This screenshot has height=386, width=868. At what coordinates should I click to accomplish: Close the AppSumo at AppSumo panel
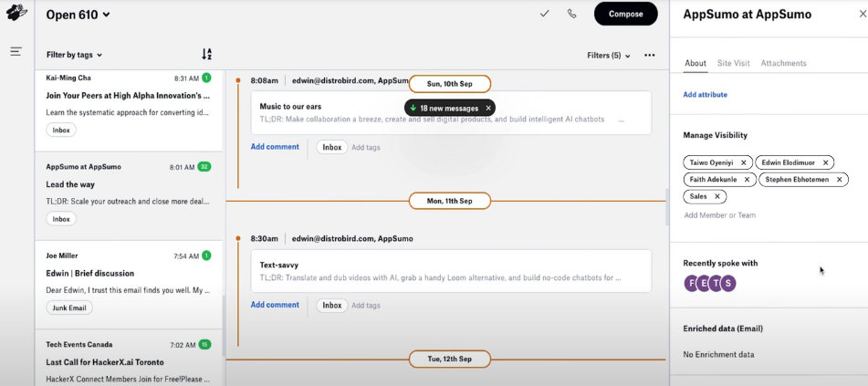point(862,15)
